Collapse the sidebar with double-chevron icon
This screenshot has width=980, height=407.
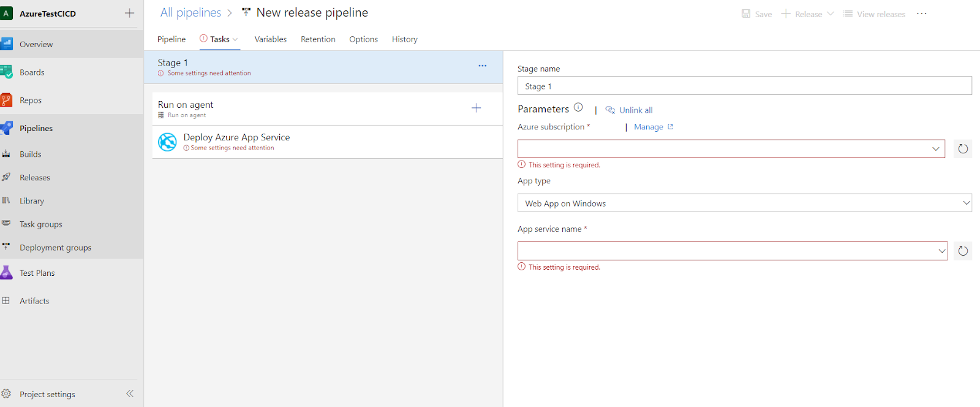click(130, 394)
